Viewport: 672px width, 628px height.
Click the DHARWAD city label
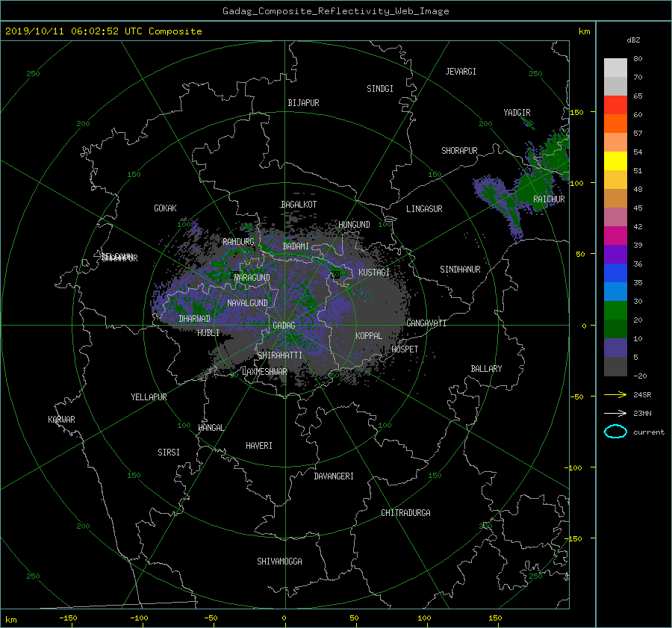click(194, 319)
